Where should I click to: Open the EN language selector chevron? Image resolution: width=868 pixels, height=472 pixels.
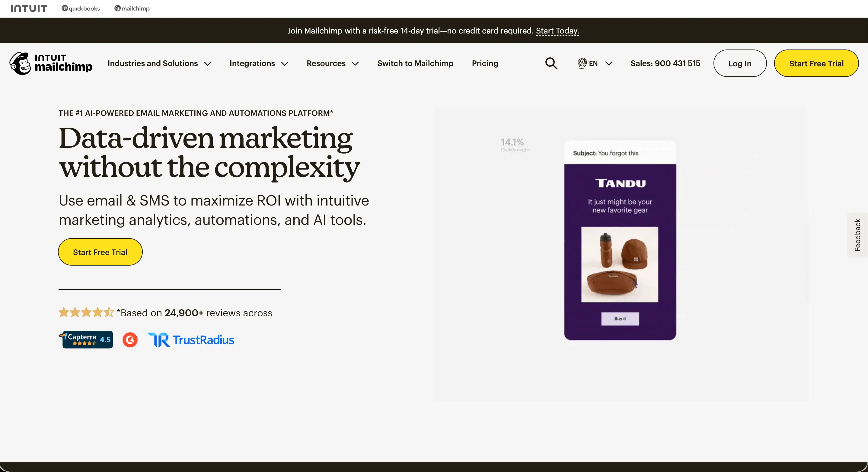tap(608, 64)
